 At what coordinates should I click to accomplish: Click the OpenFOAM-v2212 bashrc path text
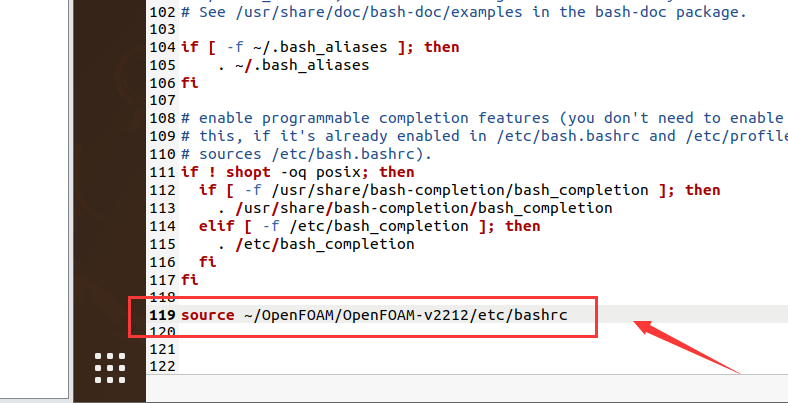click(x=405, y=315)
